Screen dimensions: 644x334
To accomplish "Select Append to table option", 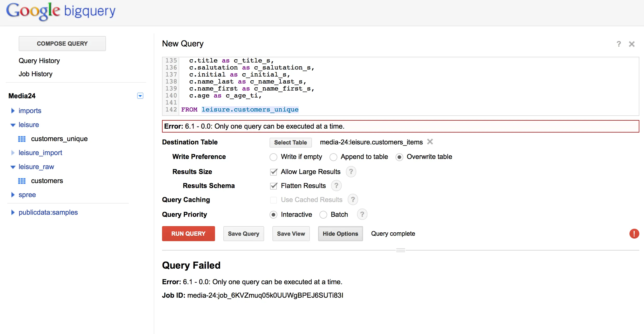I will [333, 157].
